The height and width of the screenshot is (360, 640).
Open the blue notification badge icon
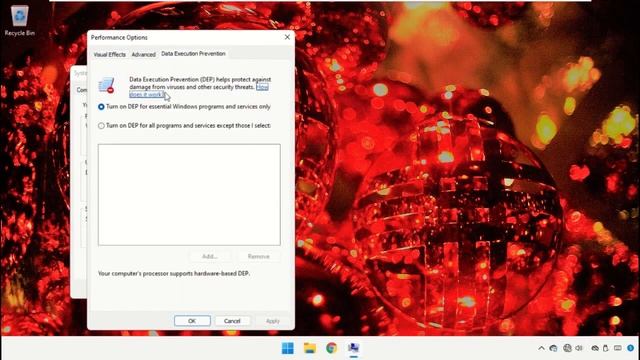(631, 348)
